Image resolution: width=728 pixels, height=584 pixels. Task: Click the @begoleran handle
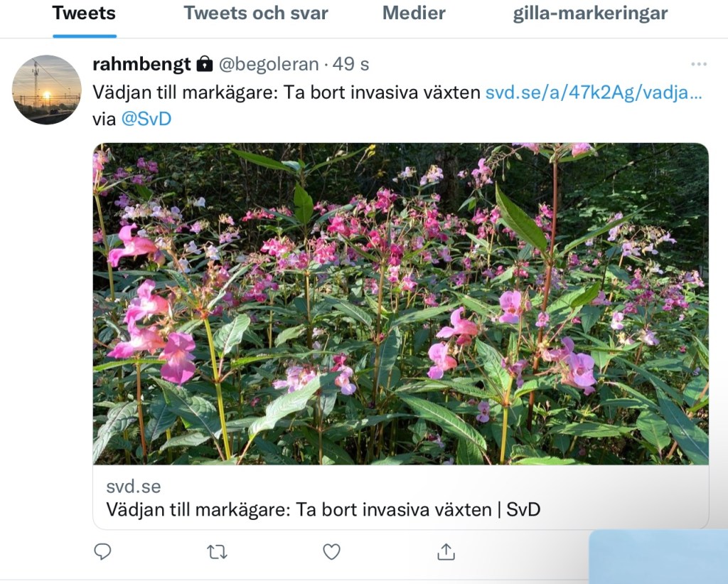tap(268, 64)
